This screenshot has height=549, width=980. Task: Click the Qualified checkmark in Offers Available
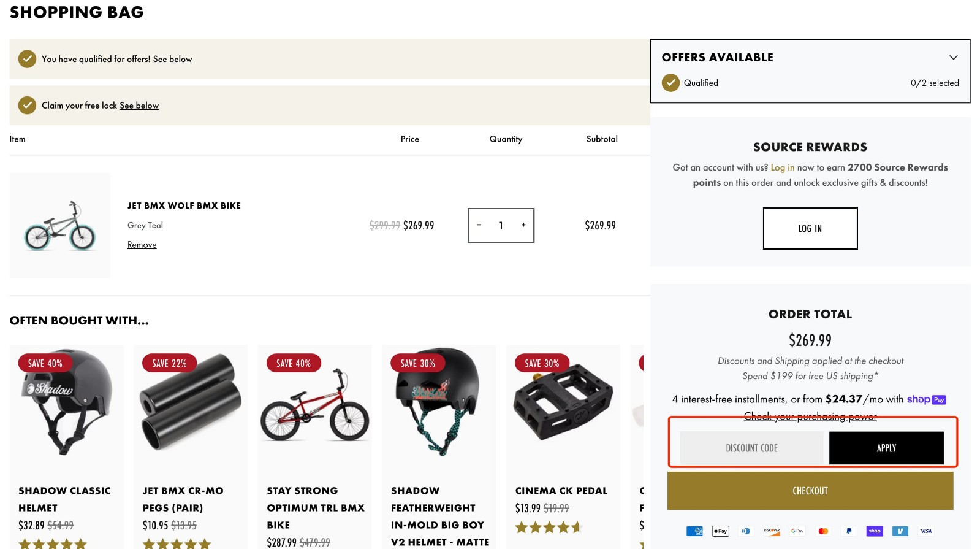672,82
